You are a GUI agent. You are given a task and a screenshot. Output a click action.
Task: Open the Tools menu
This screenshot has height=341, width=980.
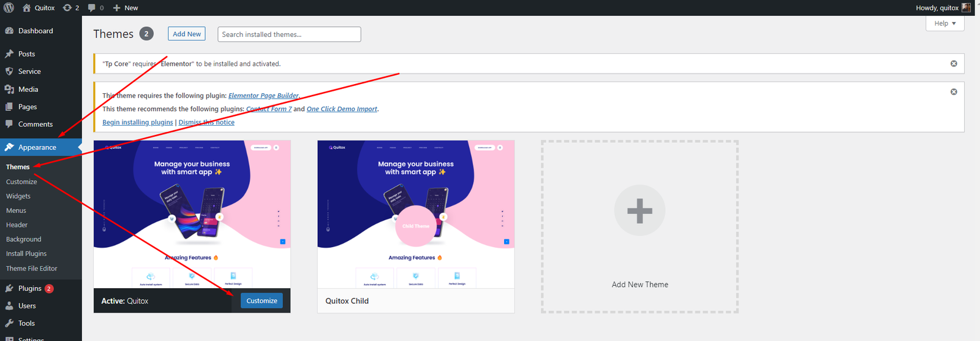(x=26, y=323)
